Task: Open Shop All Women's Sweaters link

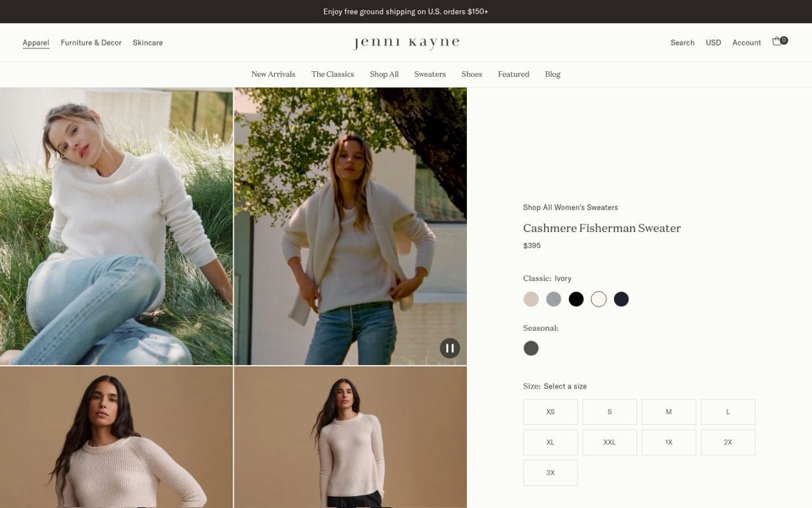Action: click(570, 207)
